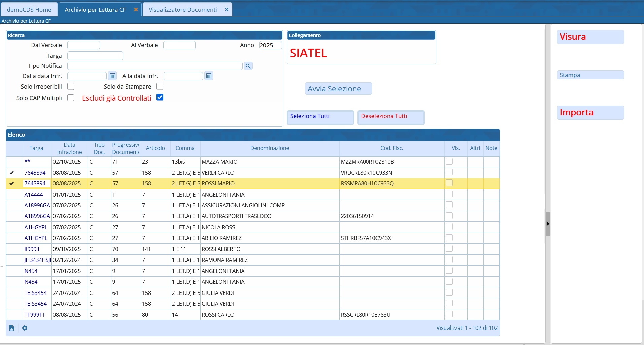Click the export icon in the grid footer
The width and height of the screenshot is (644, 345).
(12, 328)
